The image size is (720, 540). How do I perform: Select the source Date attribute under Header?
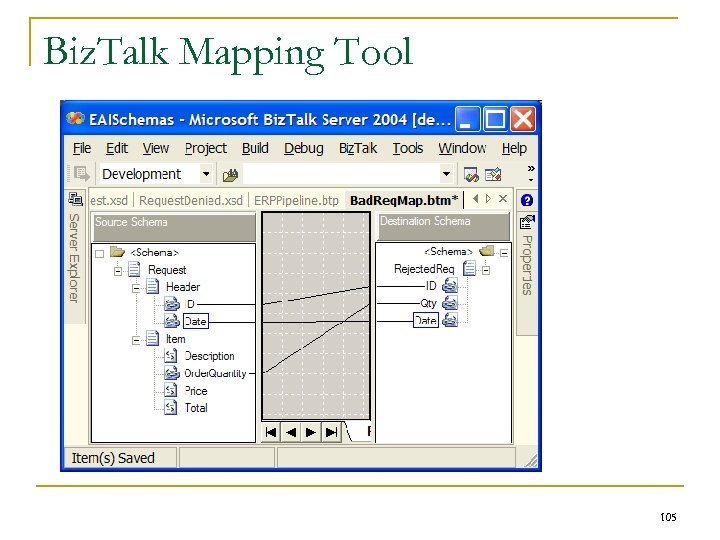coord(196,321)
